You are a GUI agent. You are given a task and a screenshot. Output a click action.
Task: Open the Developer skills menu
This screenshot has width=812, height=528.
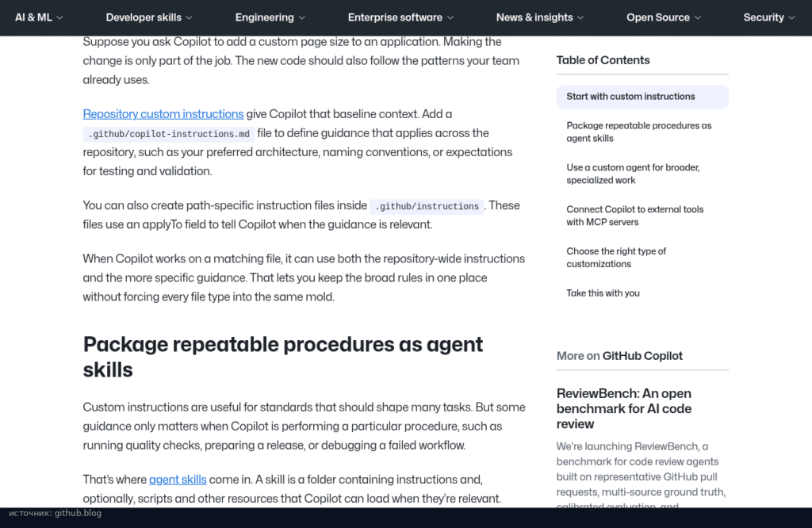point(149,17)
